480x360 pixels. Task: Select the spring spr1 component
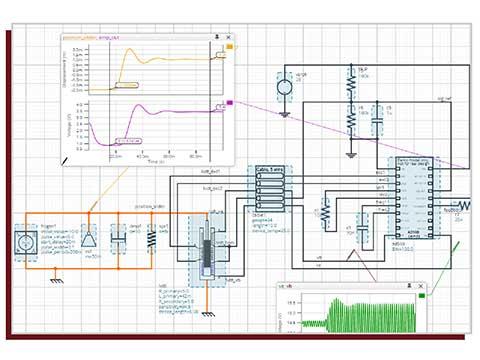click(x=152, y=239)
